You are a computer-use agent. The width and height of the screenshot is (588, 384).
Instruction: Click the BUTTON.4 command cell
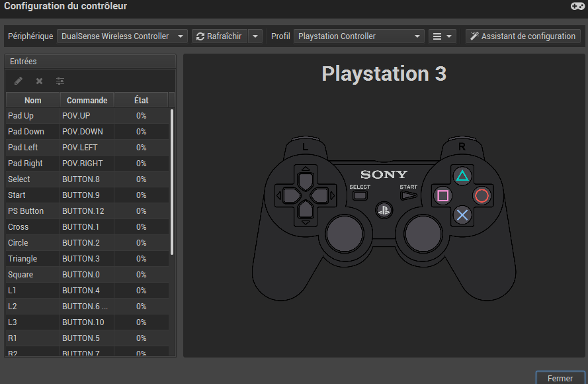coord(87,291)
